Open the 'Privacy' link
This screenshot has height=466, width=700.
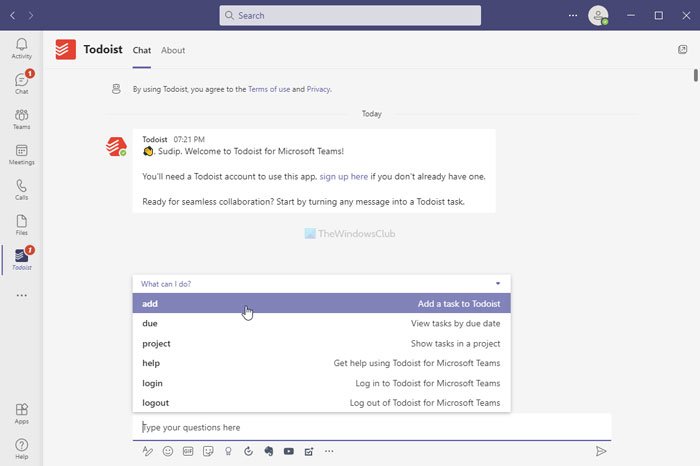(318, 89)
